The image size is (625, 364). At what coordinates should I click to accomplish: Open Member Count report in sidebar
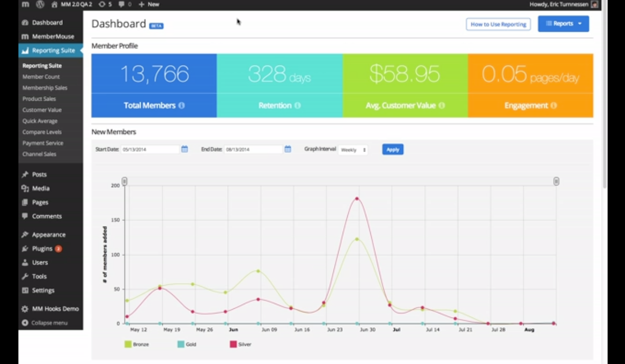click(41, 77)
